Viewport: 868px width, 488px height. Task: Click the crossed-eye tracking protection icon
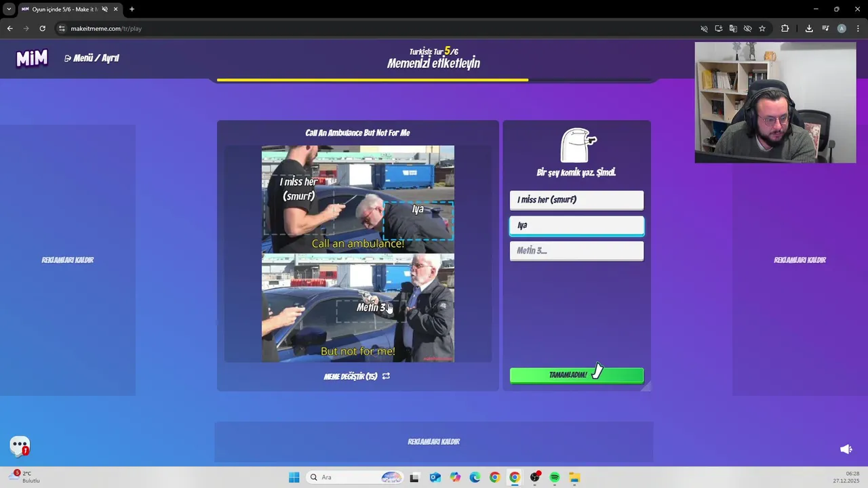click(747, 28)
